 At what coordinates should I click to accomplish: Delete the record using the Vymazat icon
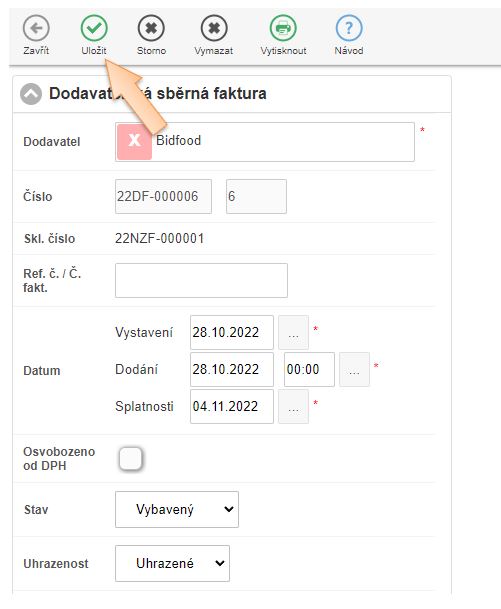[214, 28]
